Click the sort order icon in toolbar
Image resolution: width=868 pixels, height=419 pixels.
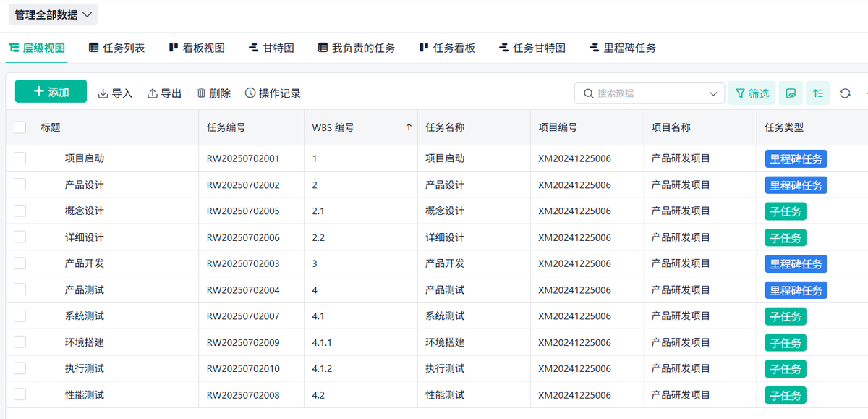(818, 93)
